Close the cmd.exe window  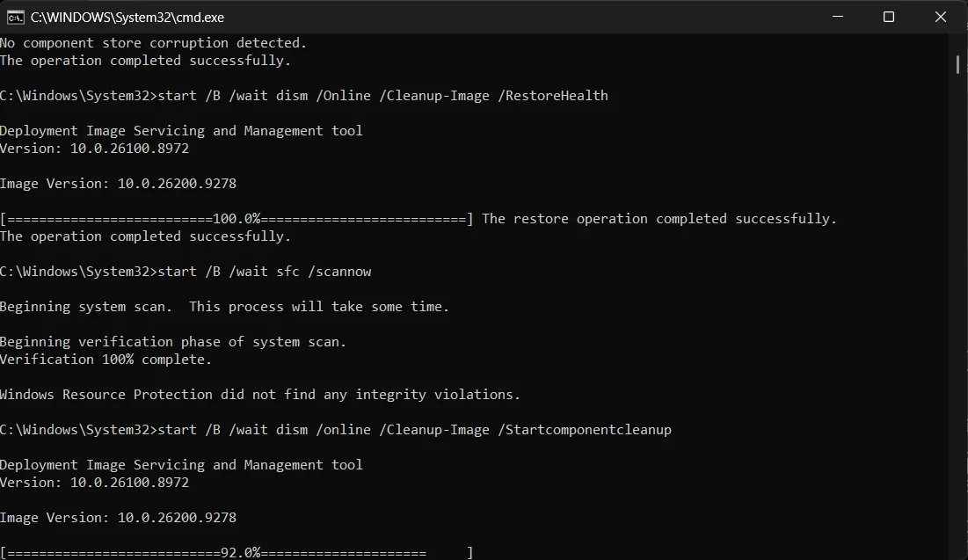940,17
